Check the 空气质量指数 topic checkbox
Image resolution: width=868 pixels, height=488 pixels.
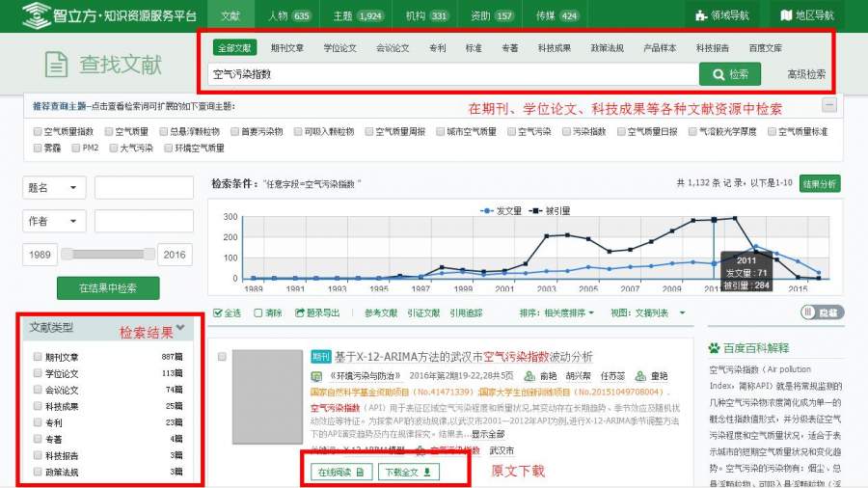[38, 132]
